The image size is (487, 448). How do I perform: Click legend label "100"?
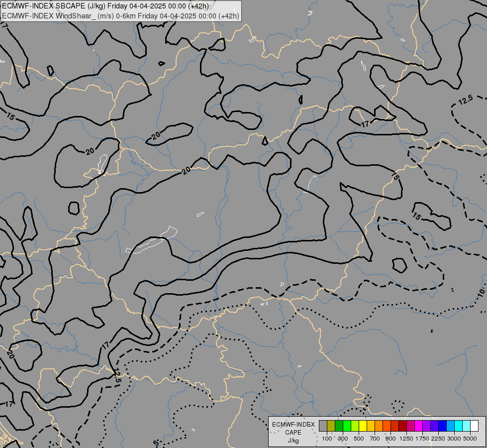[x=327, y=439]
